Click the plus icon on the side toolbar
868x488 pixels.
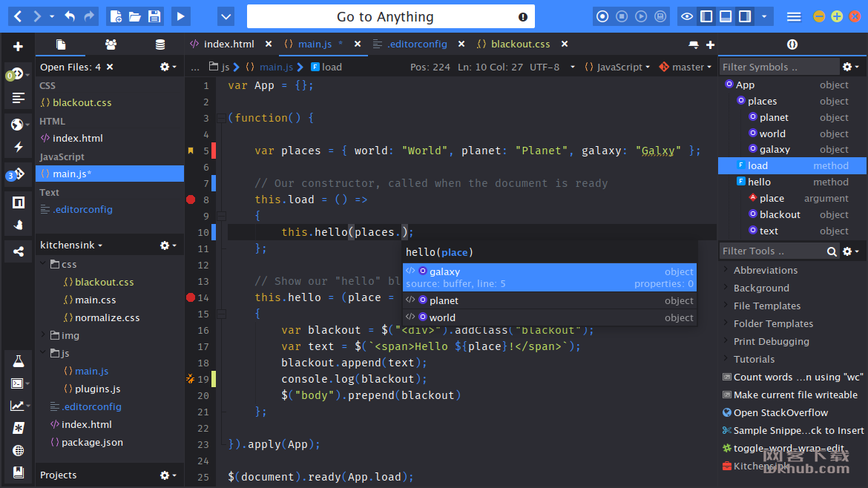(x=19, y=47)
